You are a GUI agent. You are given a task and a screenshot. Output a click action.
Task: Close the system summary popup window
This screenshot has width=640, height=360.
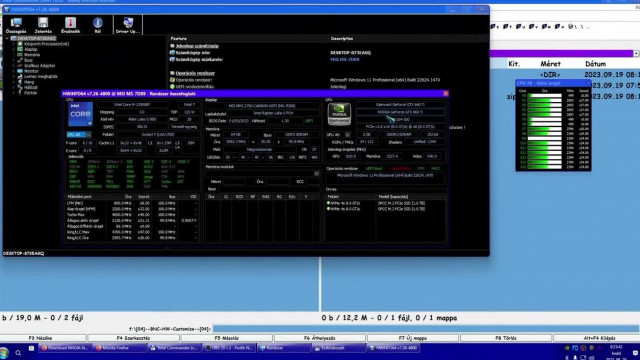(445, 93)
